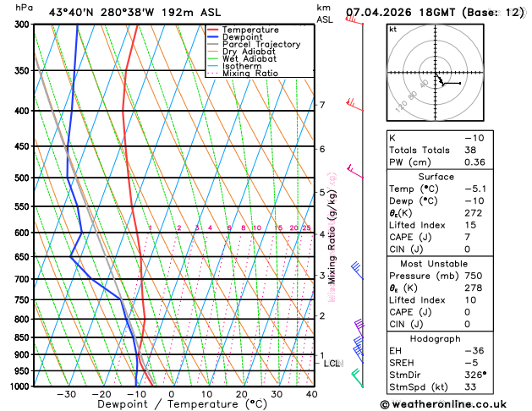The image size is (532, 411).
Task: Select the Parcel Trajectory legend entry
Action: click(261, 45)
